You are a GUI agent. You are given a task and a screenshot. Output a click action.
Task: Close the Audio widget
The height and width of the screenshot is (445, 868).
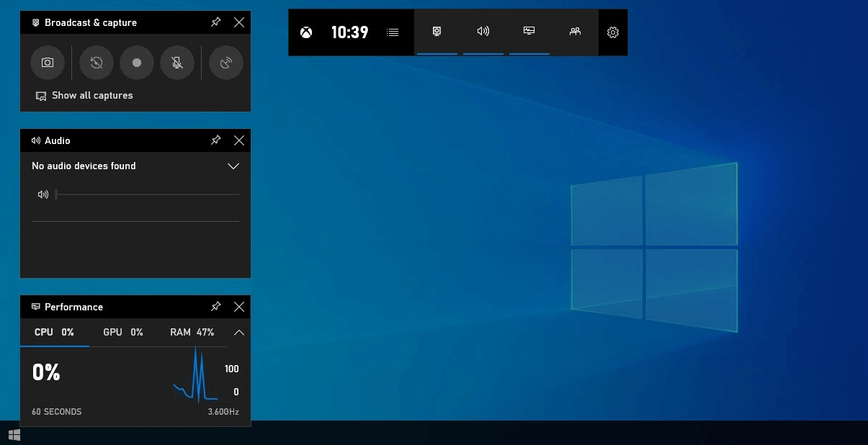point(239,140)
